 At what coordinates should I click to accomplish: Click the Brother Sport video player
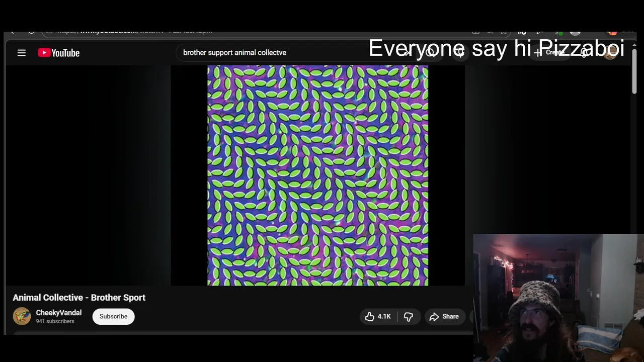click(317, 175)
